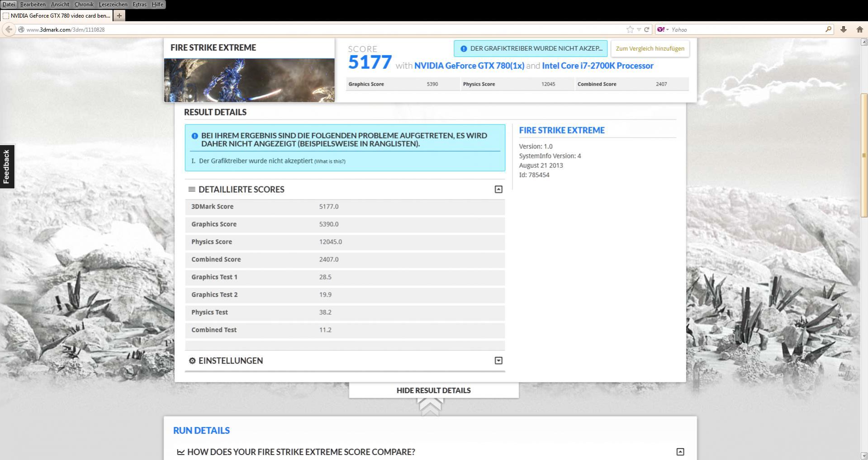Click Hide Result Details button
The image size is (868, 460).
[434, 390]
